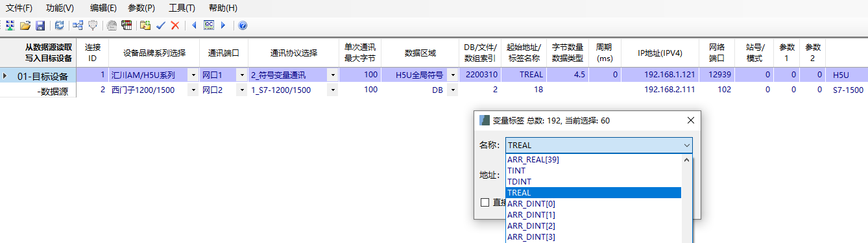Open help via blue question mark icon

(243, 25)
